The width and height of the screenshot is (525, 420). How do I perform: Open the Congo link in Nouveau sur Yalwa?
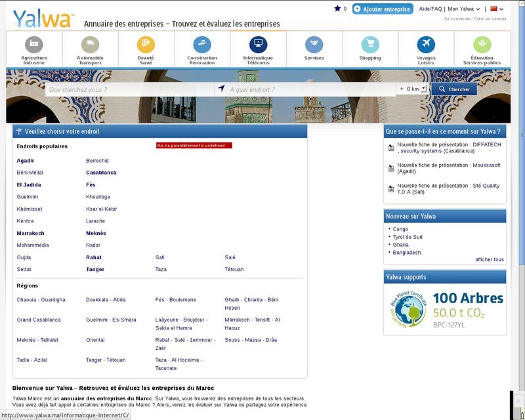pos(400,229)
